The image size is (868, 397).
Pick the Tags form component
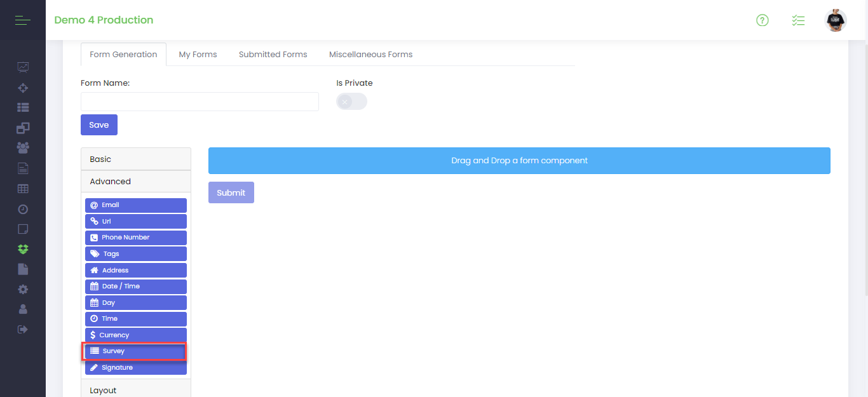tap(136, 254)
